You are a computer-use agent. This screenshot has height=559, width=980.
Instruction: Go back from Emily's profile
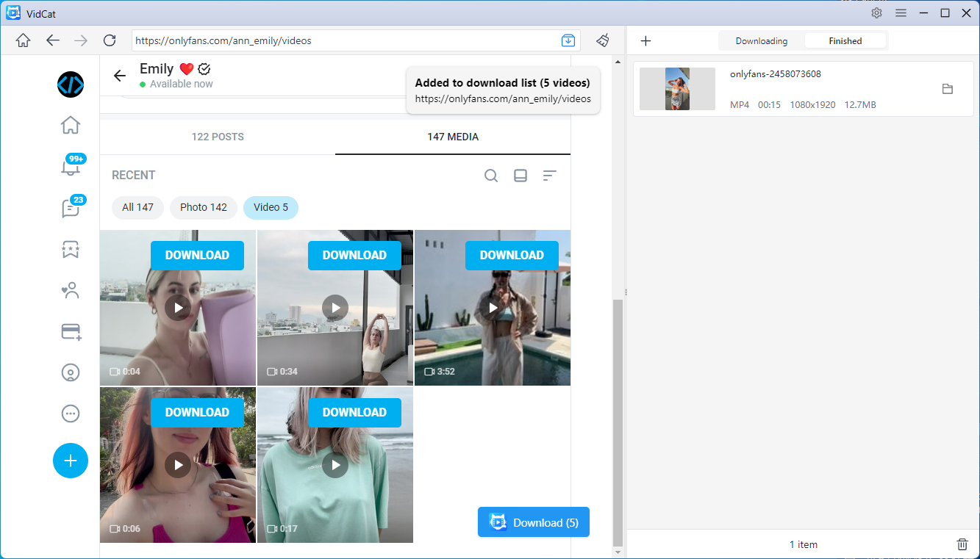(120, 76)
